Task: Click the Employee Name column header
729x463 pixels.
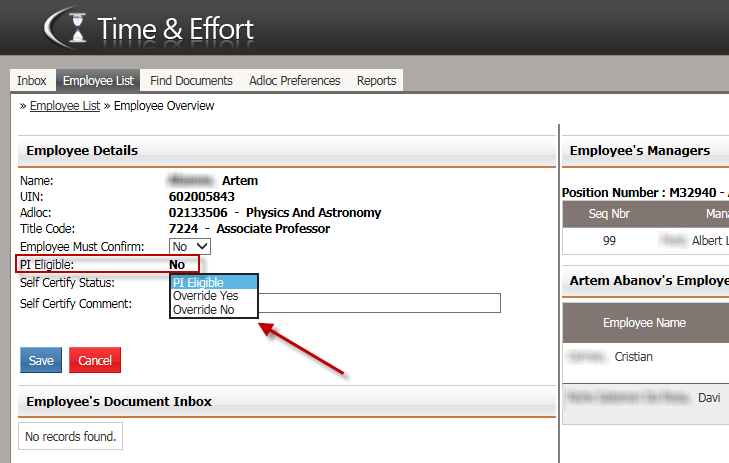Action: (x=643, y=323)
